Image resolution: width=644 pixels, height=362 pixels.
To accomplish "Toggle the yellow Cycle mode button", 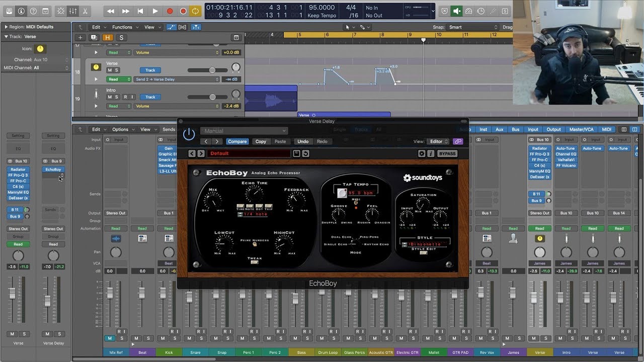I will [195, 11].
